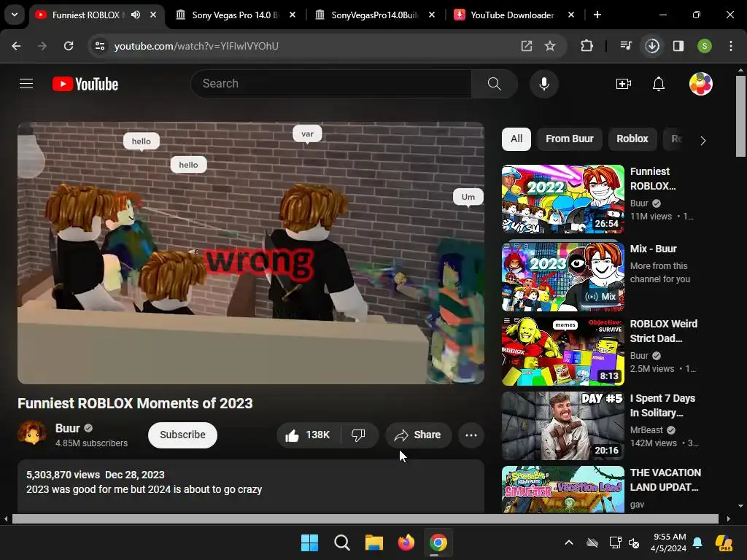Open Mix - Buur playlist thumbnail
Viewport: 747px width, 560px height.
[562, 276]
